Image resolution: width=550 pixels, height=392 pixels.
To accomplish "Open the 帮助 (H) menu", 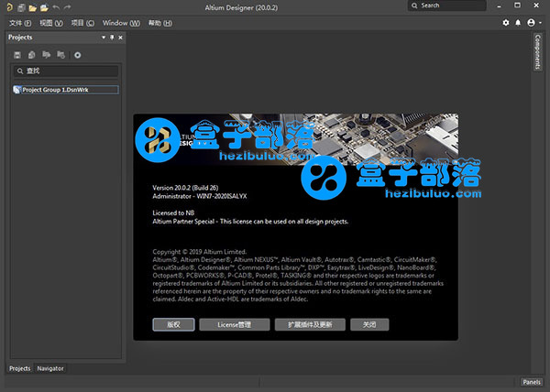I will click(159, 23).
